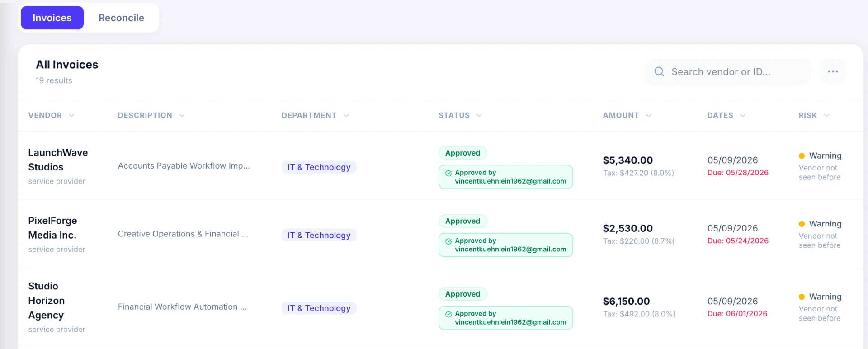Click Due: 05/28/2026 date
Viewport: 868px width, 349px height.
(x=738, y=173)
